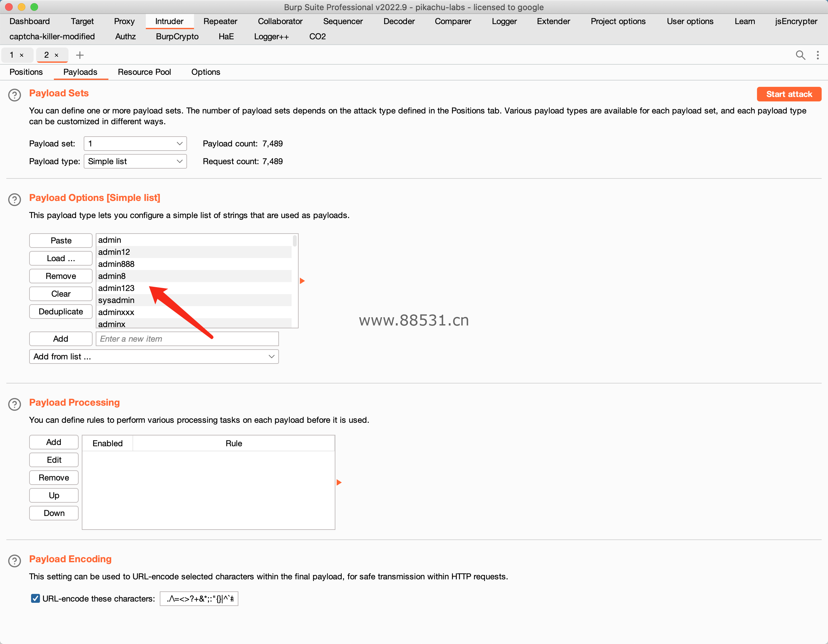Click the URL-encode characters text field
The width and height of the screenshot is (828, 644).
199,599
